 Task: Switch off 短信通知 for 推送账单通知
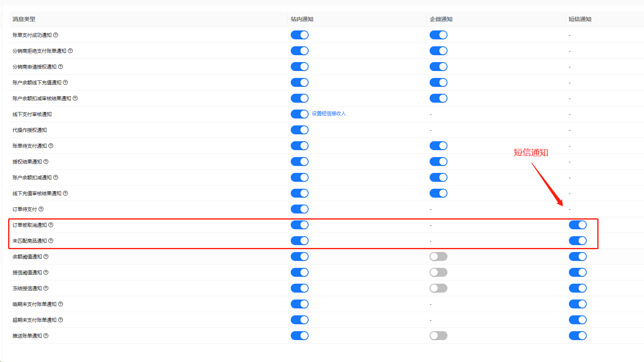click(x=578, y=336)
